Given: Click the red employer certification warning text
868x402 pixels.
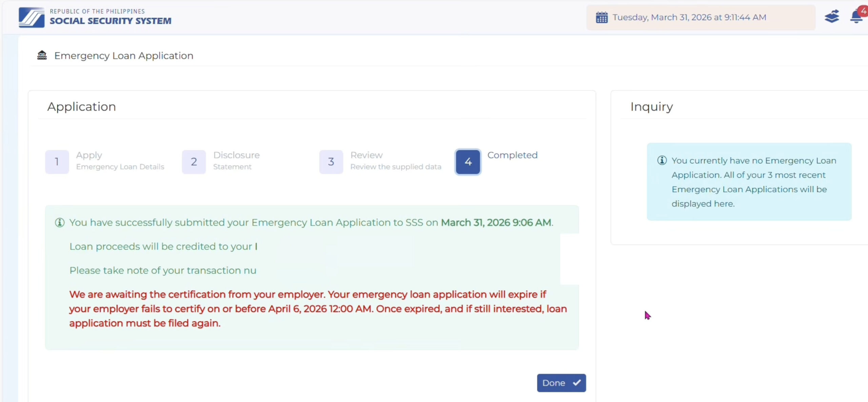Looking at the screenshot, I should (318, 309).
